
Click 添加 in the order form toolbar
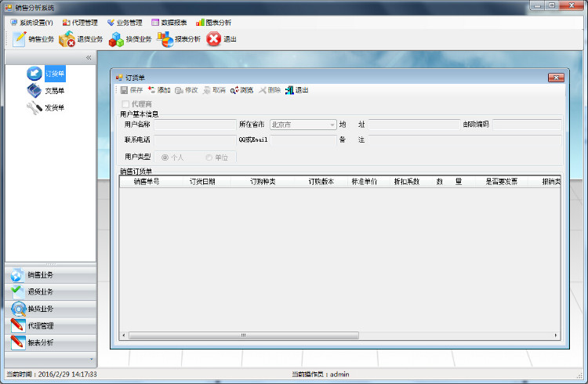158,90
